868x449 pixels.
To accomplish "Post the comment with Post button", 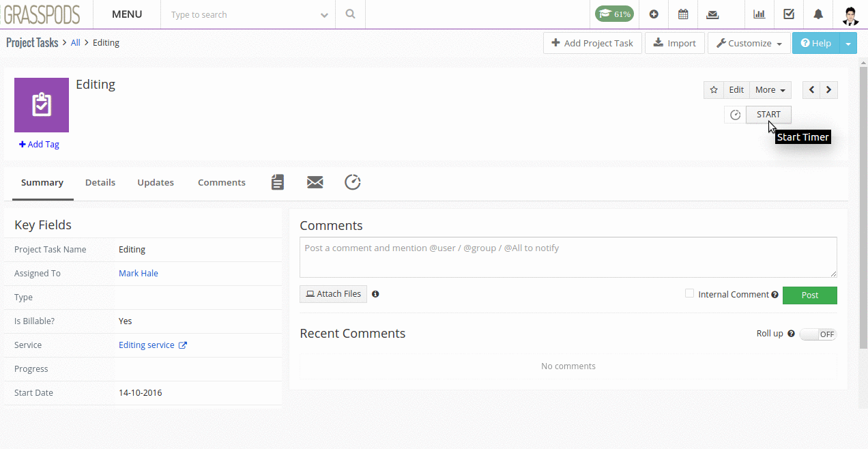I will 809,295.
